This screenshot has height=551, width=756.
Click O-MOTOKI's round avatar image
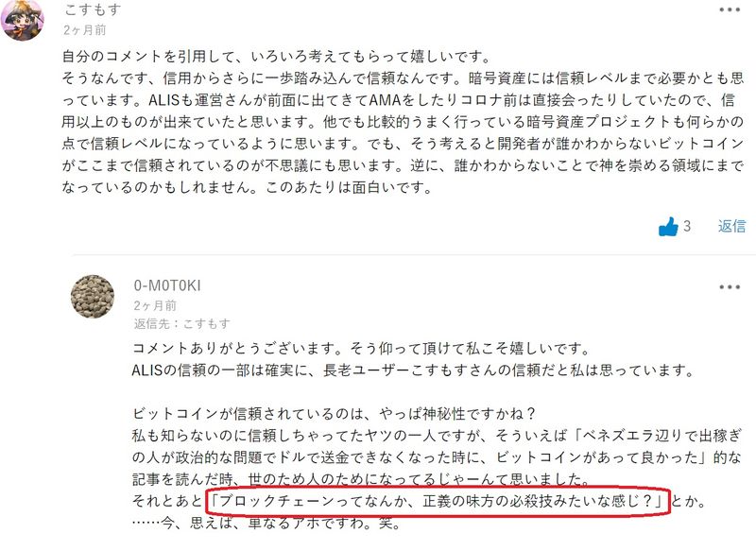[93, 297]
